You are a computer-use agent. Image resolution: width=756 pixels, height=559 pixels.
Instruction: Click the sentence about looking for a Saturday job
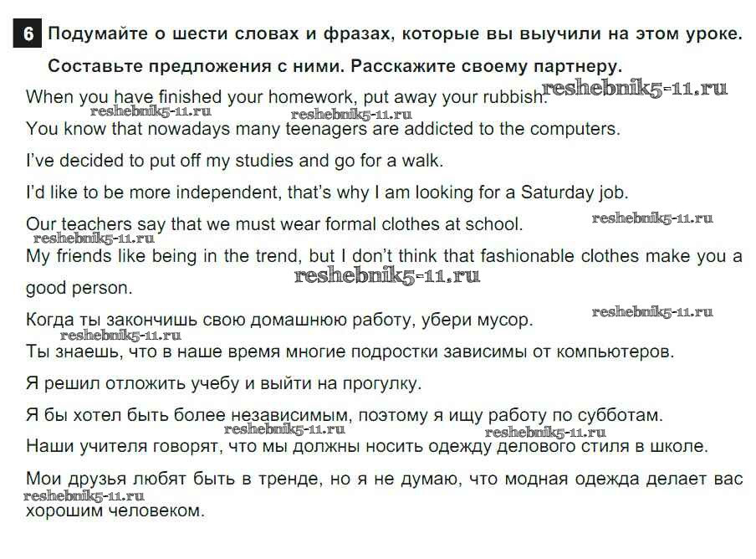[x=326, y=192]
